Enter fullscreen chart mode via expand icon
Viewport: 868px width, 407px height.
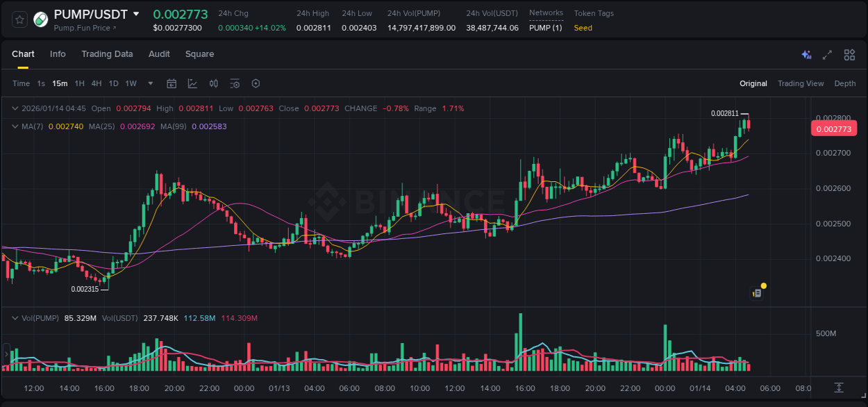(827, 54)
